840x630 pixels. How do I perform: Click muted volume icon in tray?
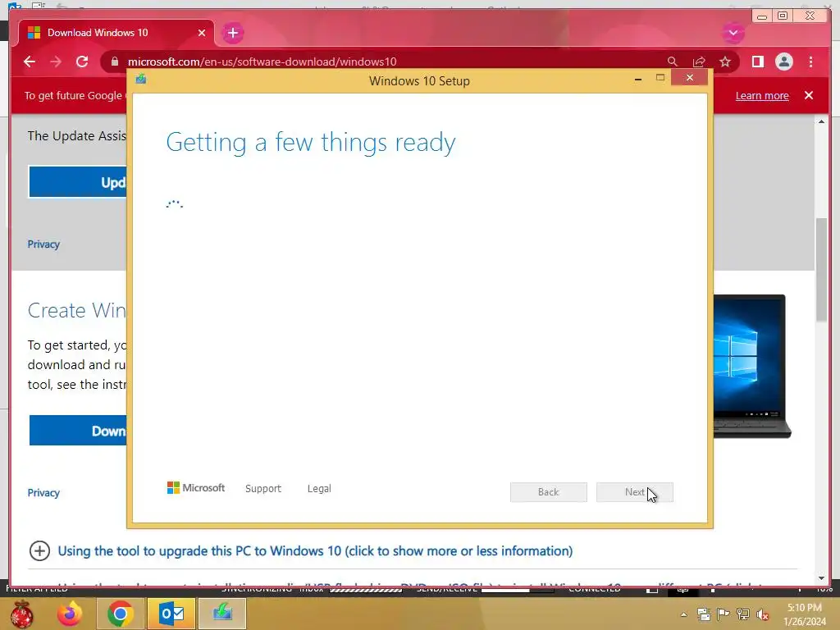pyautogui.click(x=763, y=614)
